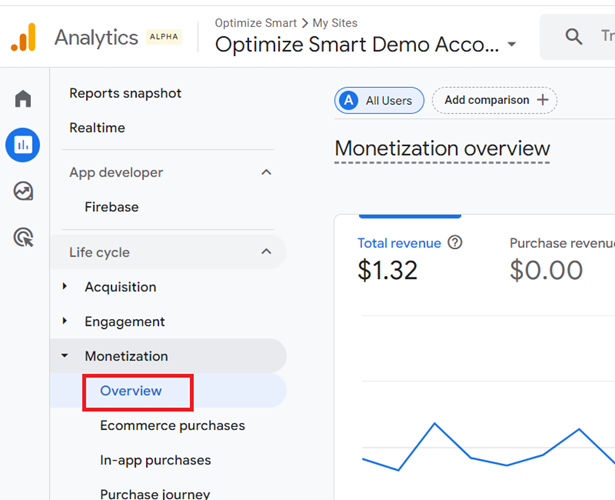This screenshot has width=615, height=500.
Task: Click the My Sites breadcrumb link
Action: (335, 23)
